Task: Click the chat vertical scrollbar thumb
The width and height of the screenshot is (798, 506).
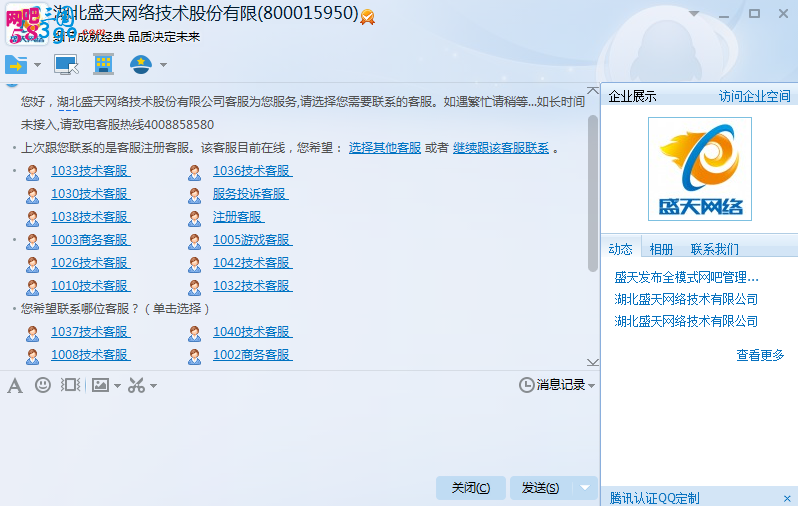Action: pos(592,193)
